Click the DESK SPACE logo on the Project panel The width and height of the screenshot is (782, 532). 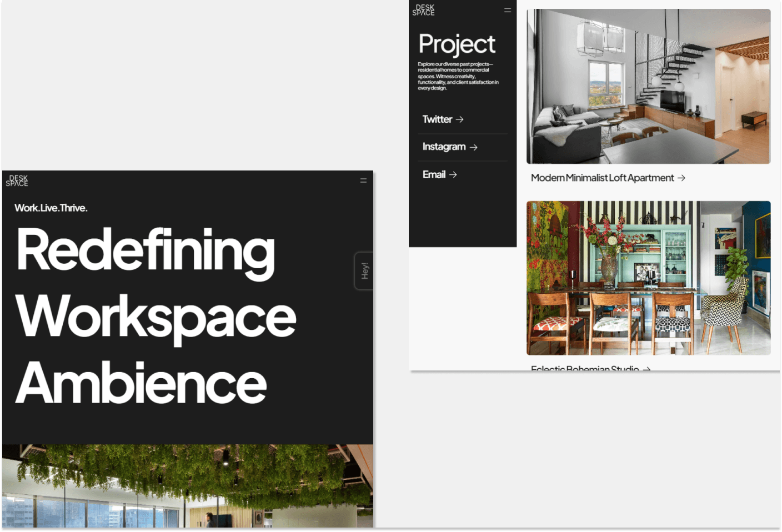click(423, 10)
